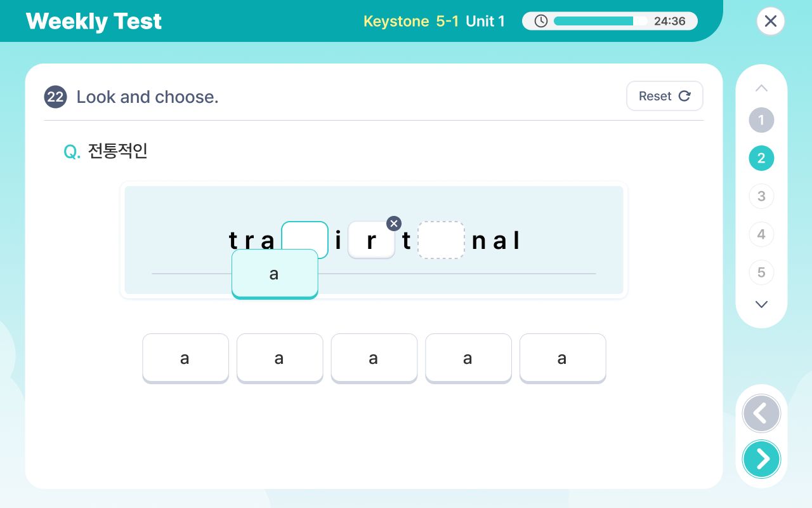Viewport: 812px width, 508px height.
Task: Go to next question with right arrow
Action: 761,458
